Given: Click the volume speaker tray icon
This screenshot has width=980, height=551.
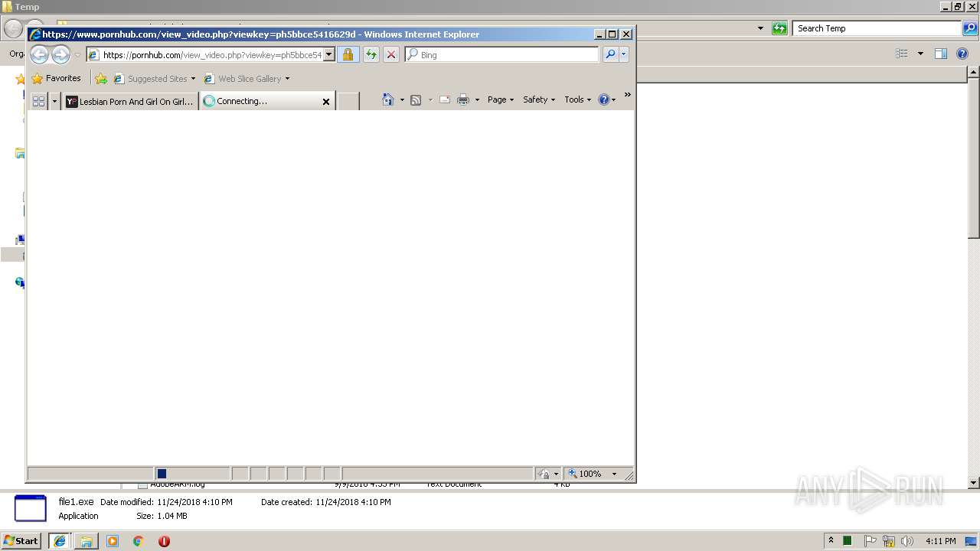Looking at the screenshot, I should [x=907, y=540].
